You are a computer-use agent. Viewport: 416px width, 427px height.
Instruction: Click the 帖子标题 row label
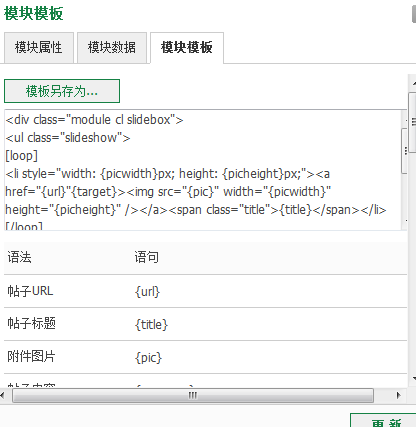[32, 324]
